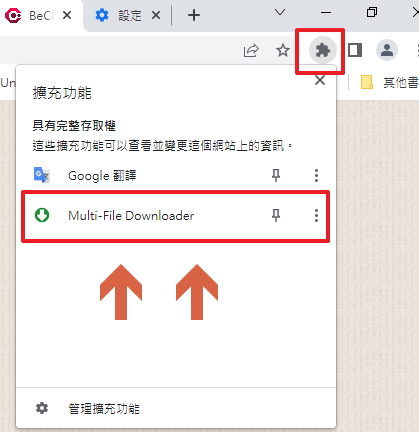Open more options for Multi-File Downloader
Screen dimensions: 419x432
point(316,216)
